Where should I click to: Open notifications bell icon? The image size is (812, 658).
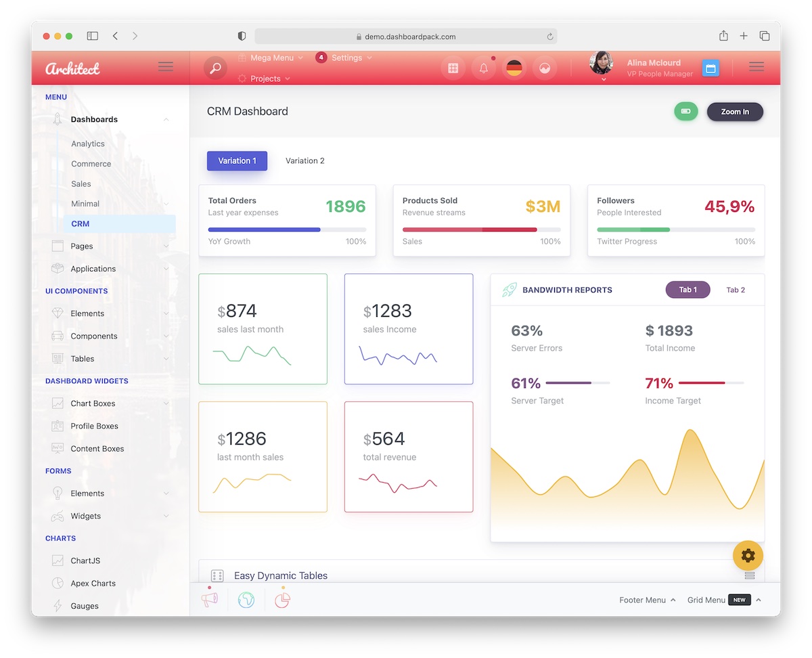pyautogui.click(x=484, y=68)
